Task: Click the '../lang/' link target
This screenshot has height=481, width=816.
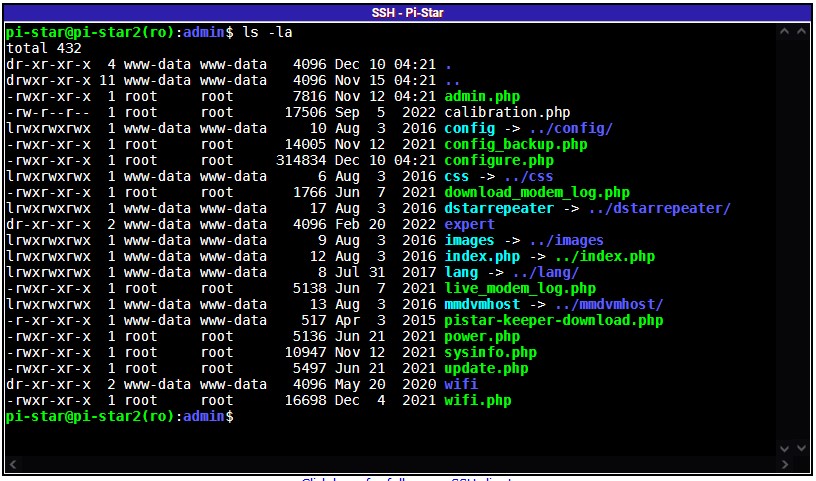Action: click(x=545, y=273)
